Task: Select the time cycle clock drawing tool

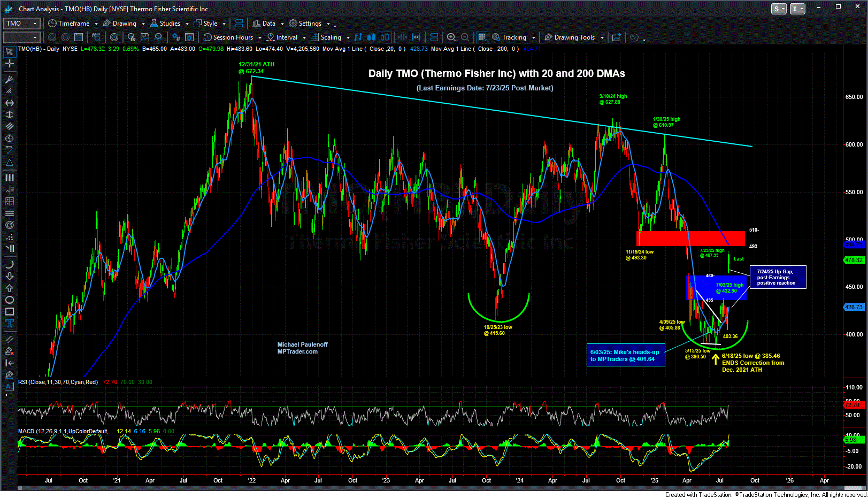Action: (9, 138)
